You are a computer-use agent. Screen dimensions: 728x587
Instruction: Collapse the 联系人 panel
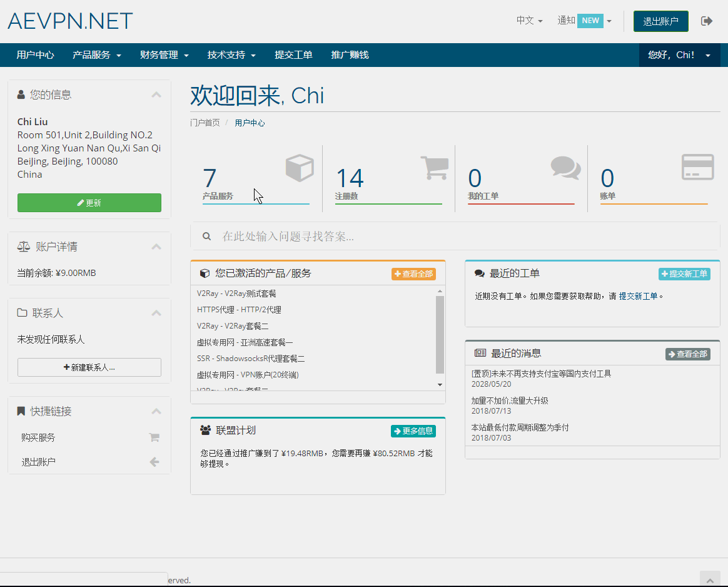tap(156, 313)
